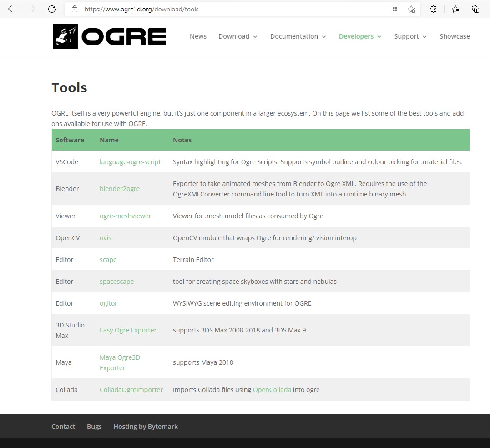Open the favorites list

pyautogui.click(x=455, y=9)
